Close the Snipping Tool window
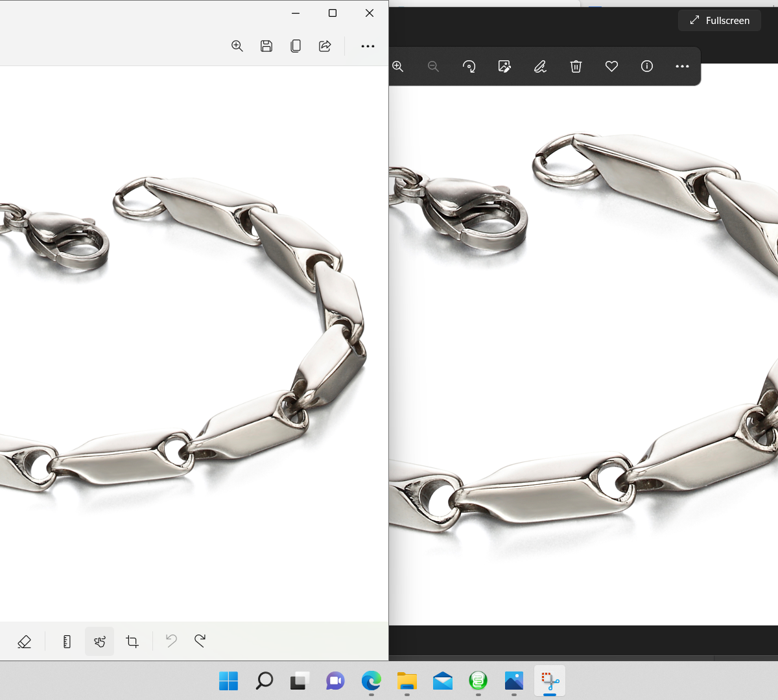Viewport: 778px width, 700px height. pos(370,13)
